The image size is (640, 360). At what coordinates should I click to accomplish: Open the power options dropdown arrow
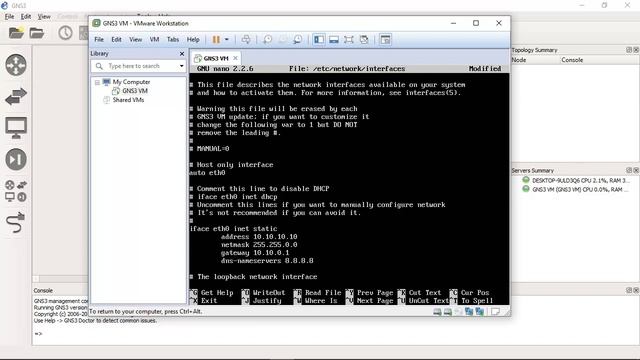pyautogui.click(x=227, y=40)
